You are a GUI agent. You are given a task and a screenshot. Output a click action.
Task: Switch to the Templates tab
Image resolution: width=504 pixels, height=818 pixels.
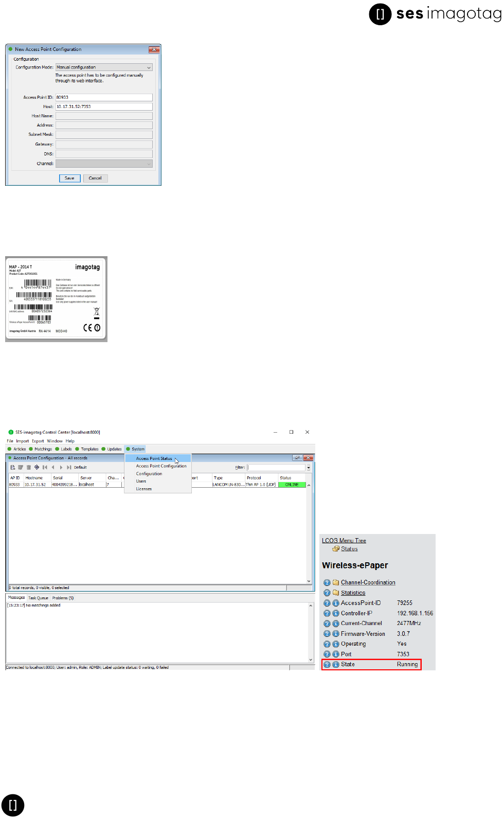pyautogui.click(x=87, y=449)
